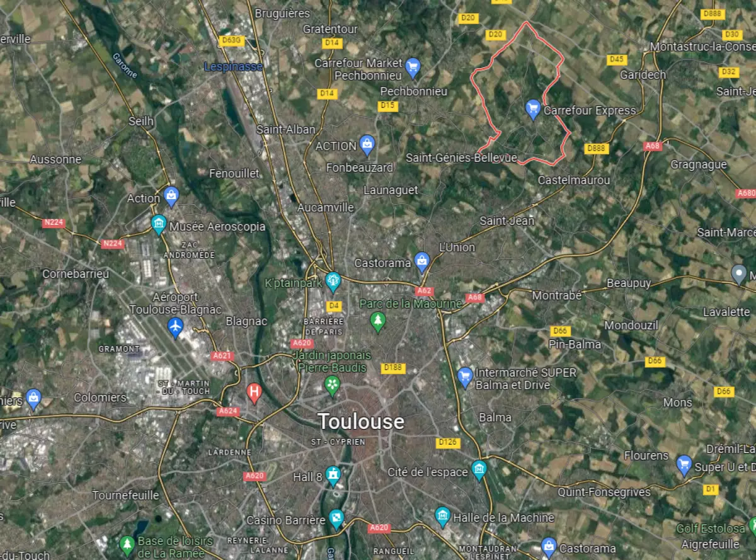Click the Base de loisirs La Ramée icon
Image resolution: width=756 pixels, height=560 pixels.
click(x=128, y=542)
